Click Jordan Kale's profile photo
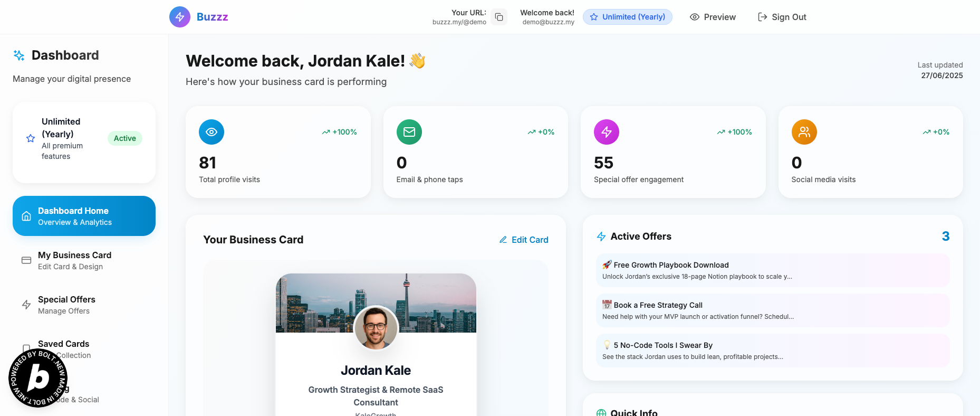This screenshot has width=980, height=416. coord(376,328)
